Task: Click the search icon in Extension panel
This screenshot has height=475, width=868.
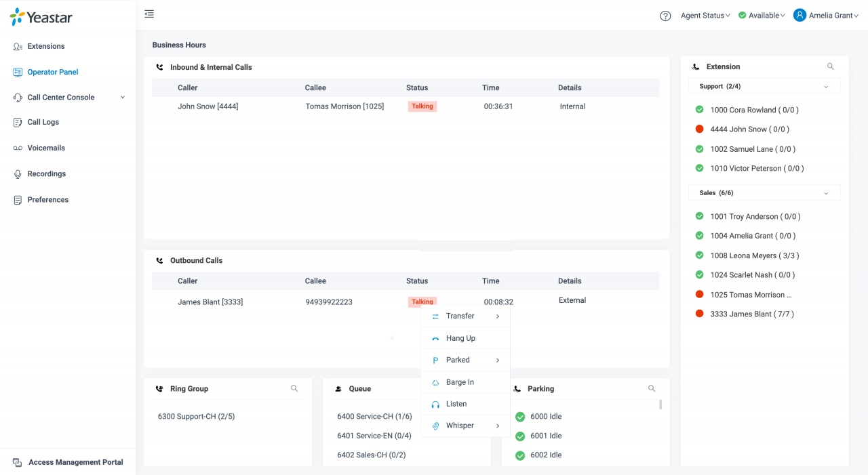Action: pyautogui.click(x=831, y=66)
